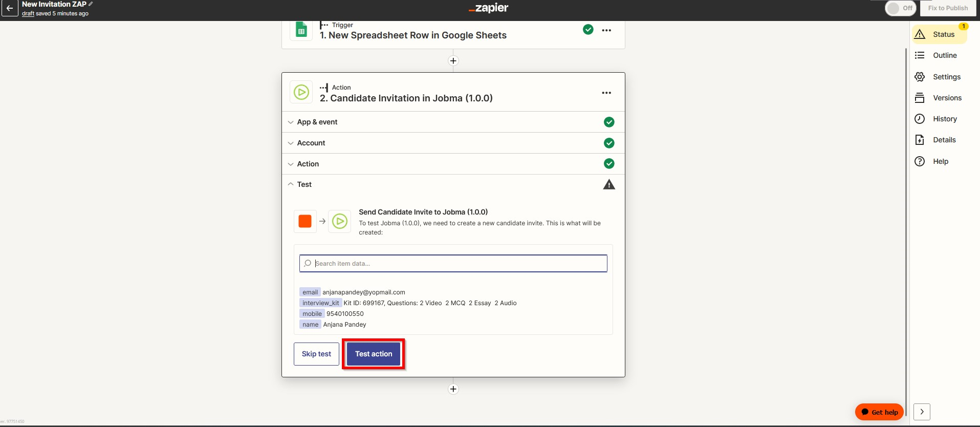The image size is (980, 427).
Task: Click Test warning triangle icon
Action: point(609,184)
